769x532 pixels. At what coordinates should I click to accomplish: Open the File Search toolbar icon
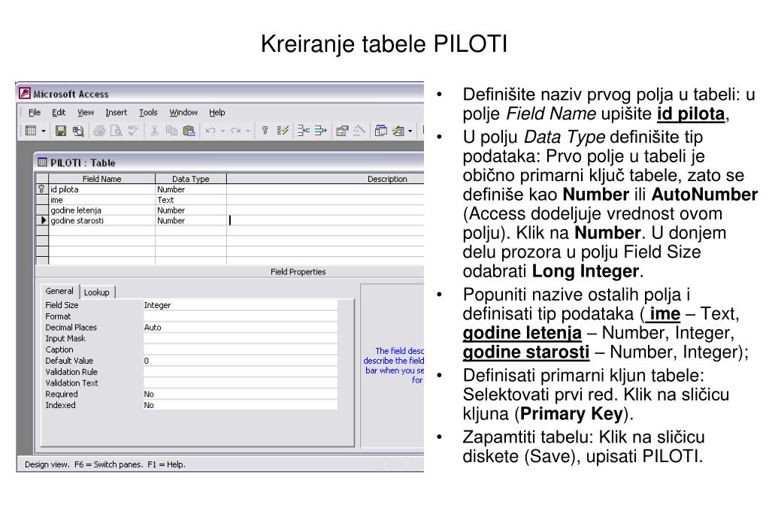[78, 131]
